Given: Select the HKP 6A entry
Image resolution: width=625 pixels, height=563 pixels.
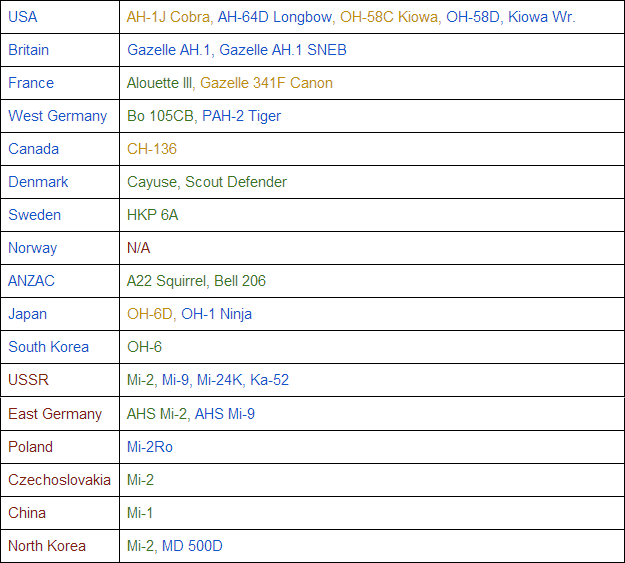Looking at the screenshot, I should [152, 215].
